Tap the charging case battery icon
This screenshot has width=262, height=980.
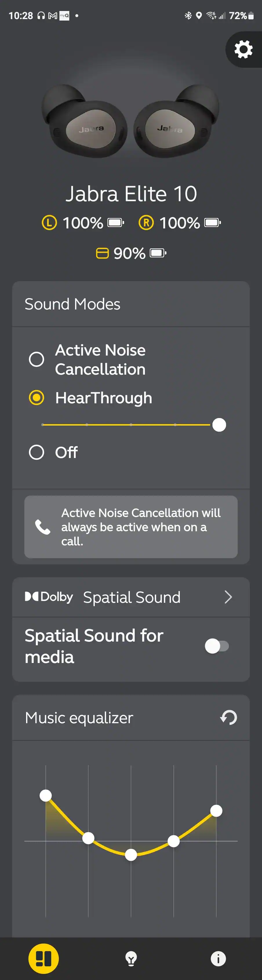[158, 253]
